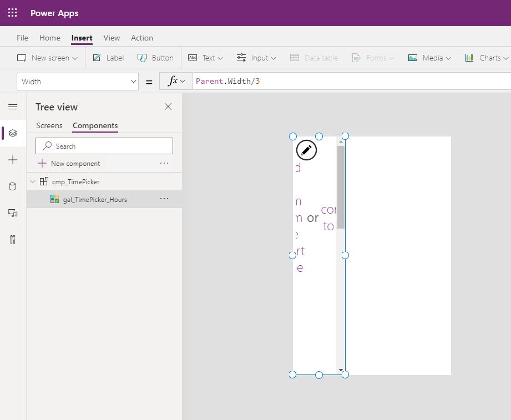Select the Tree view layers icon
The height and width of the screenshot is (420, 511).
click(13, 133)
